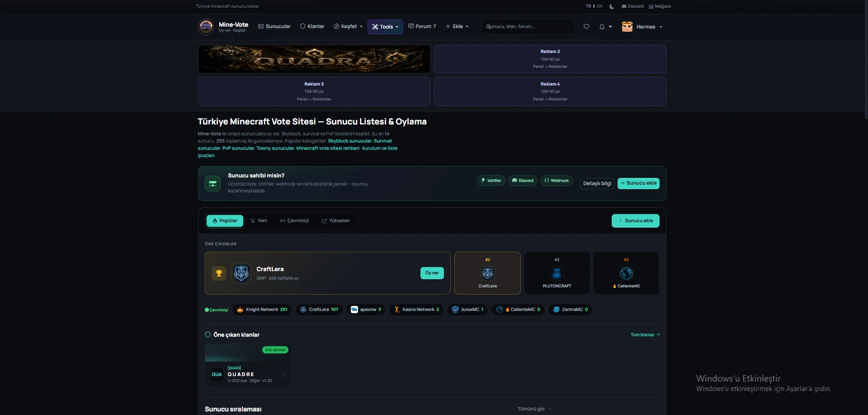Image resolution: width=868 pixels, height=415 pixels.
Task: Open the #2 PLUTONCRAFT ranking card
Action: coord(557,273)
